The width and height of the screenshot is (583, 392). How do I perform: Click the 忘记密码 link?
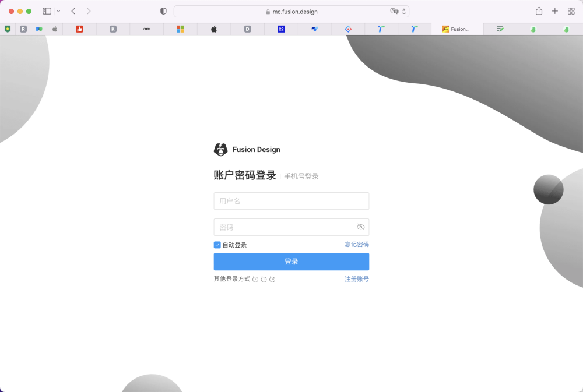click(356, 244)
